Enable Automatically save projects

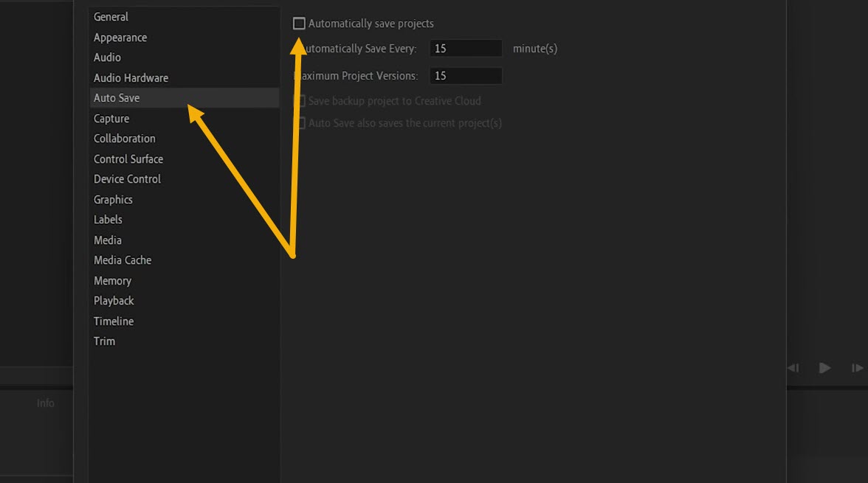tap(300, 23)
